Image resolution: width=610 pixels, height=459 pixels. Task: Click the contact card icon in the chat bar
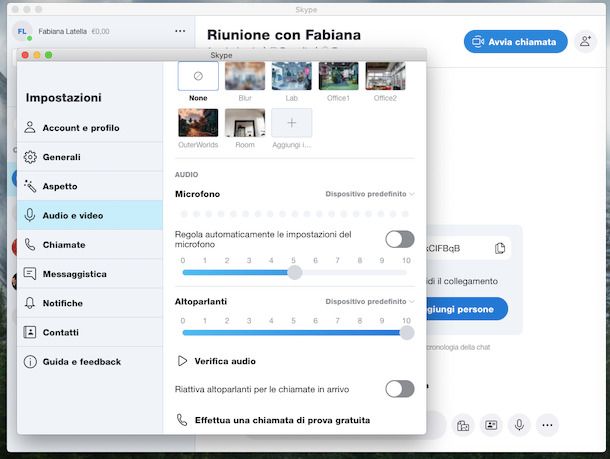(491, 425)
